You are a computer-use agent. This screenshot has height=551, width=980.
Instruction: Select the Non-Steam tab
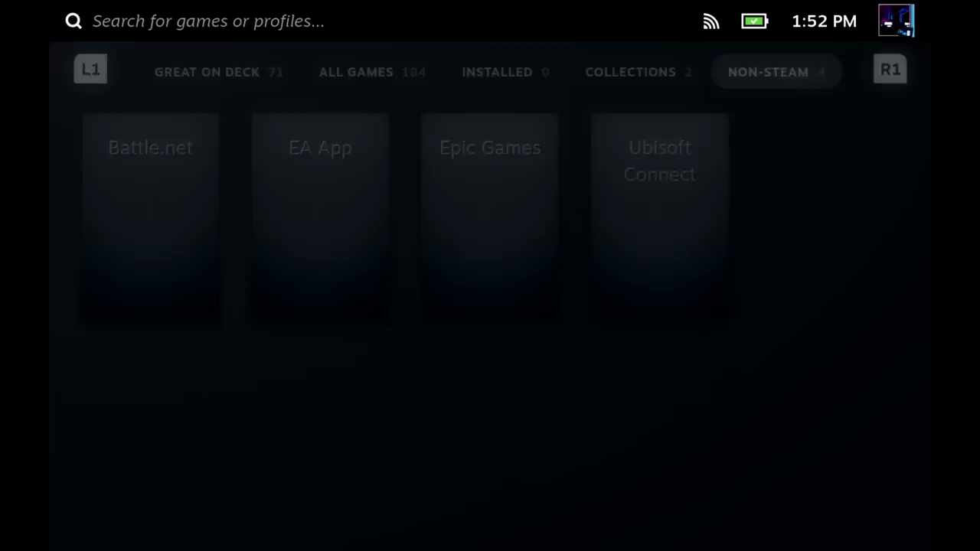point(776,72)
